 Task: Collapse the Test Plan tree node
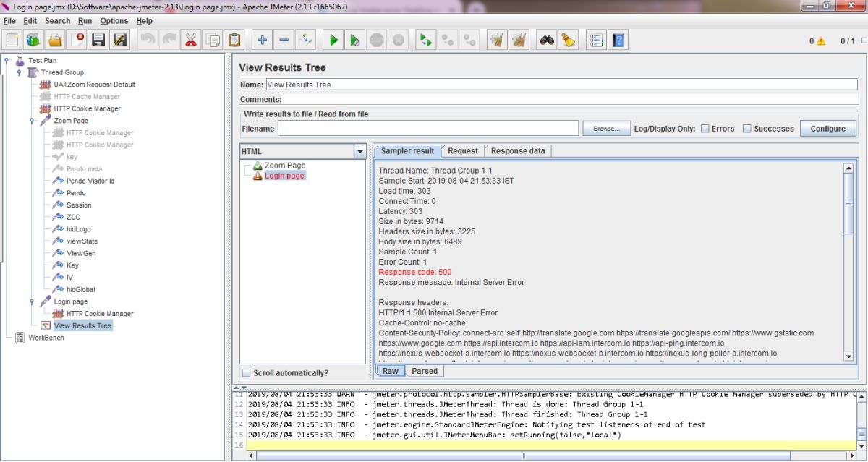coord(7,61)
